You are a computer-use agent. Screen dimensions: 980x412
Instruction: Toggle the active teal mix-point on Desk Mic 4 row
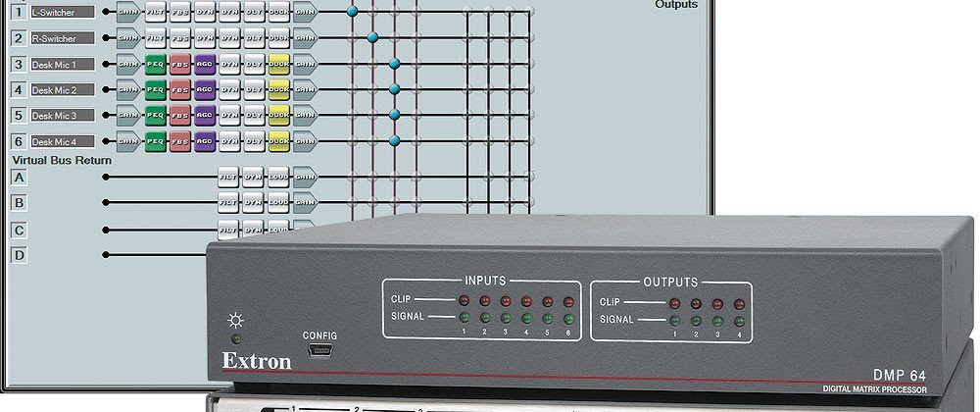[x=394, y=141]
